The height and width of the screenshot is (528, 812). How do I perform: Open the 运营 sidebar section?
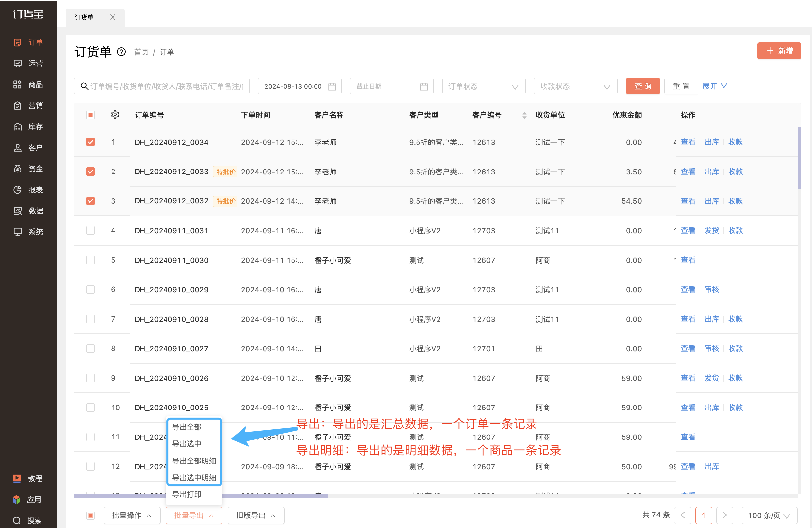click(28, 64)
